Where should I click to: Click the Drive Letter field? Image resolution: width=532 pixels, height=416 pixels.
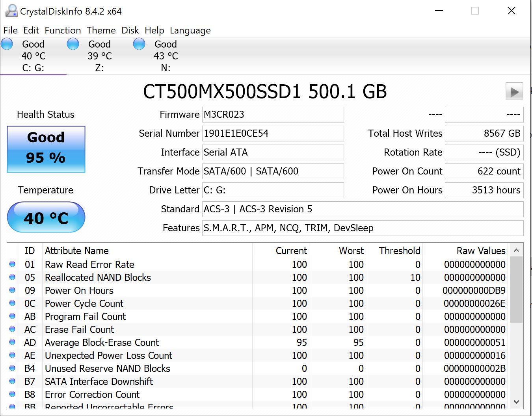pyautogui.click(x=273, y=190)
